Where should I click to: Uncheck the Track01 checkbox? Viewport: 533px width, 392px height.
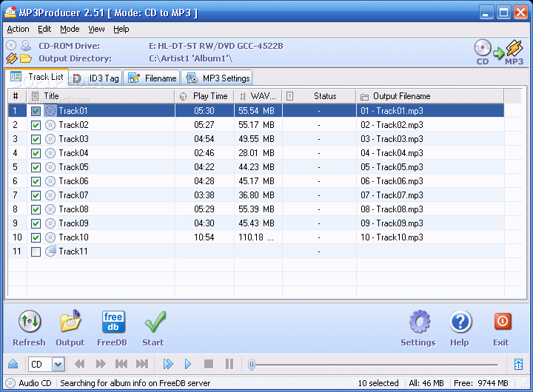click(x=36, y=111)
